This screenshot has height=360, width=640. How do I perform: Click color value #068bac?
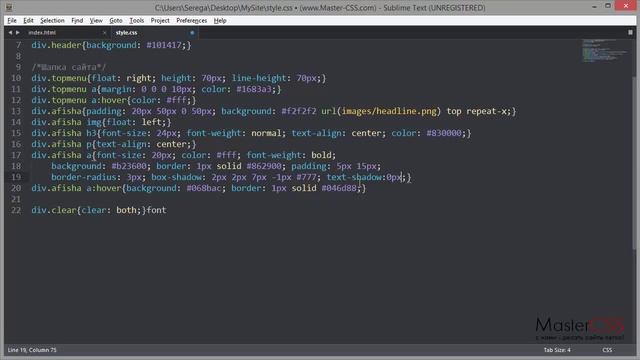click(204, 188)
